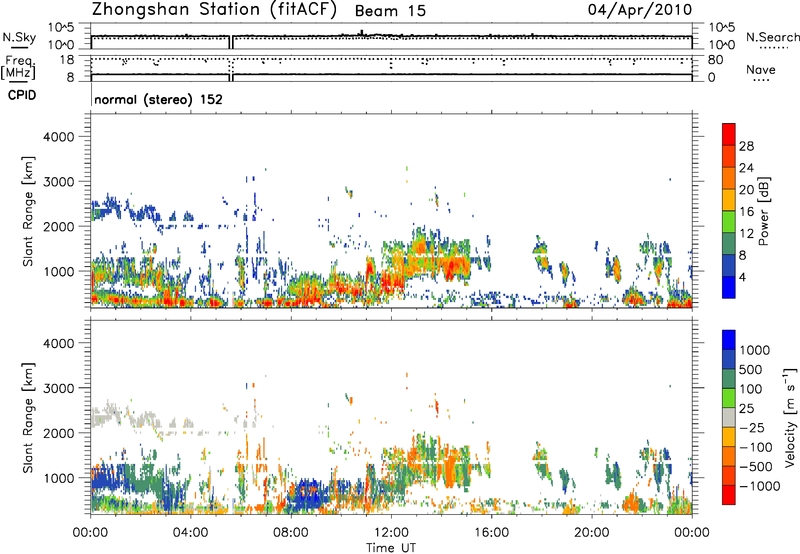Click the 12:00 time tick label
This screenshot has height=554, width=800.
point(391,533)
